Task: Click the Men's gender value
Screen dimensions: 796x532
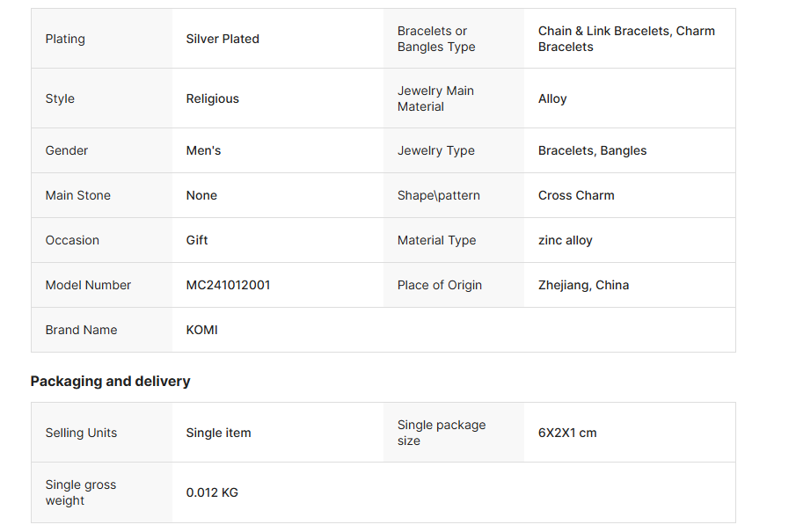Action: (x=203, y=150)
